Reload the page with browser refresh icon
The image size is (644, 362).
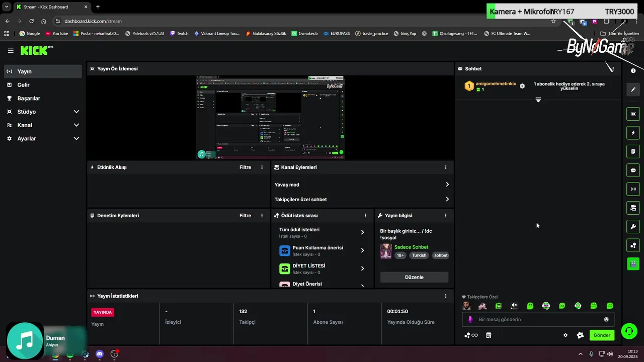pyautogui.click(x=31, y=21)
